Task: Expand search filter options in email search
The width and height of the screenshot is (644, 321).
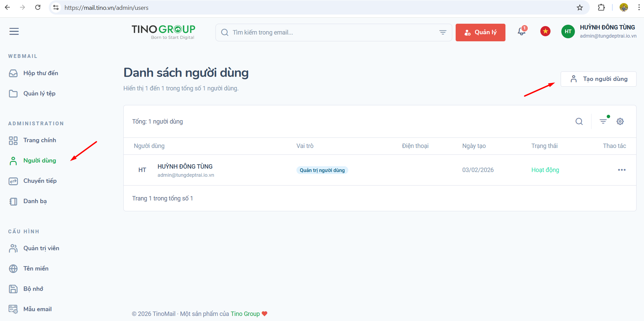Action: [x=442, y=33]
